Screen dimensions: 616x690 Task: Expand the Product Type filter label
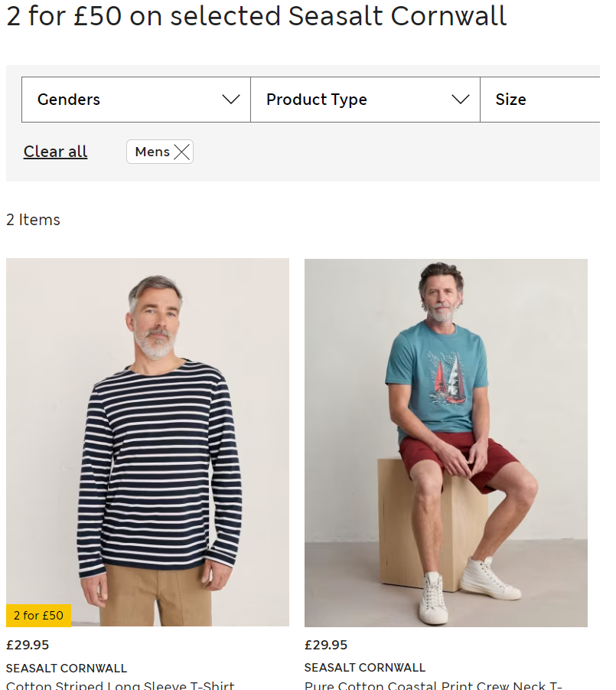click(x=317, y=100)
